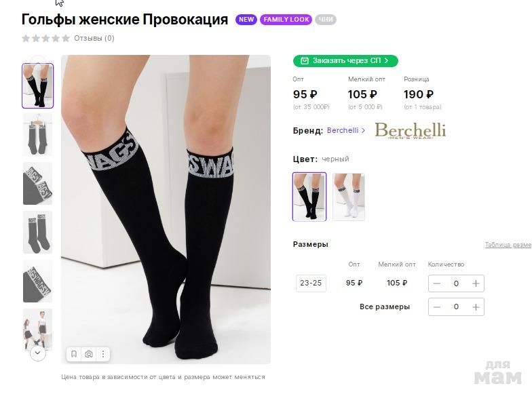Image resolution: width=532 pixels, height=394 pixels.
Task: Click minus to decrease 23-25 size quantity
Action: tap(437, 283)
